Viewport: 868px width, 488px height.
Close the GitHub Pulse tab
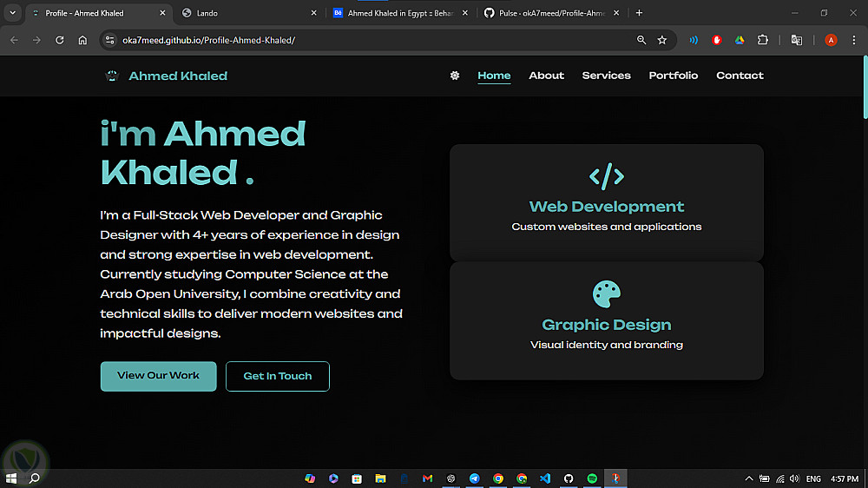click(x=616, y=13)
